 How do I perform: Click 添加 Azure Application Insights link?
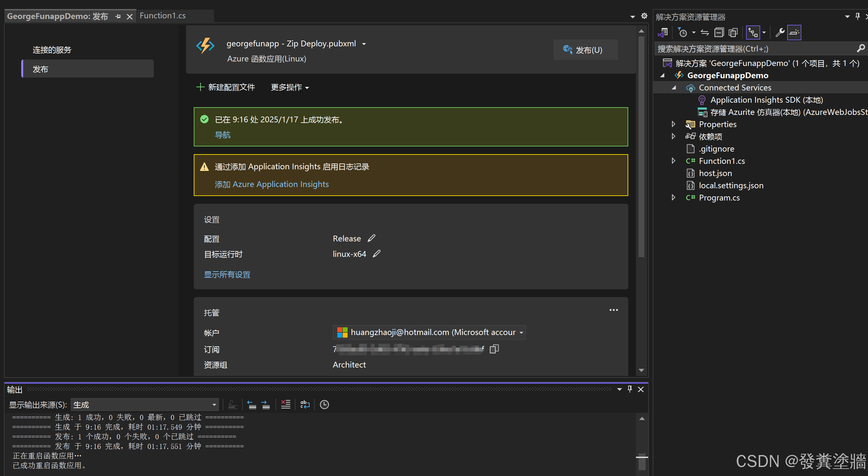272,184
